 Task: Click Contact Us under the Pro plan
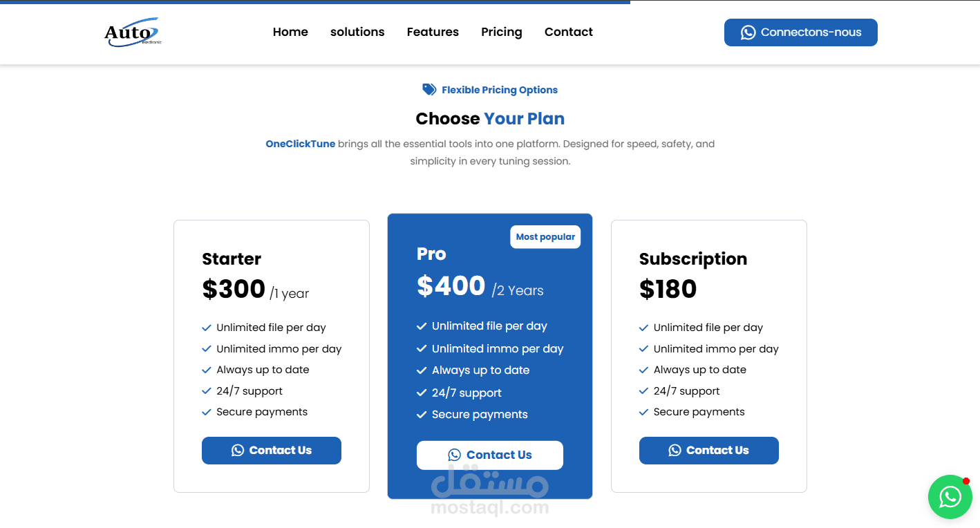click(x=490, y=455)
